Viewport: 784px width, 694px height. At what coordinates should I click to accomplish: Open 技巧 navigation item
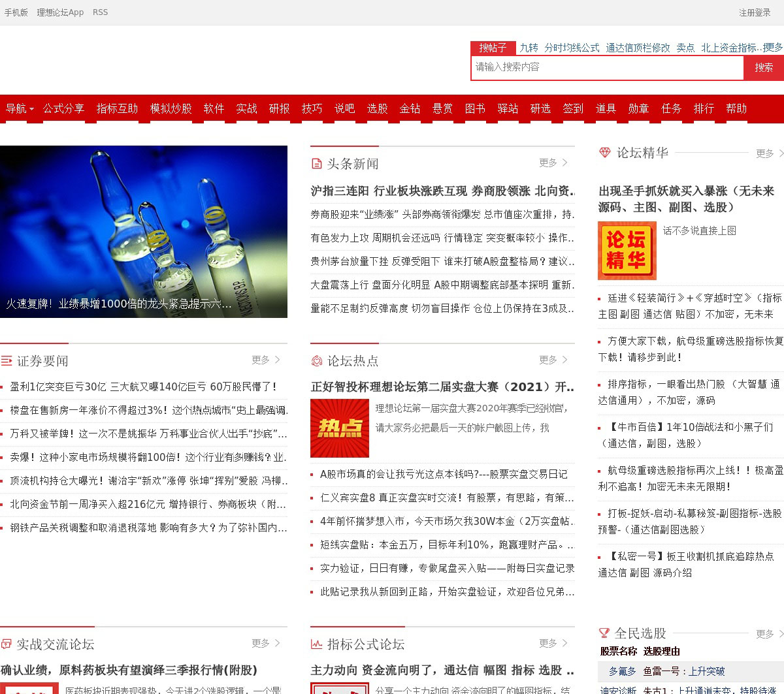(312, 108)
